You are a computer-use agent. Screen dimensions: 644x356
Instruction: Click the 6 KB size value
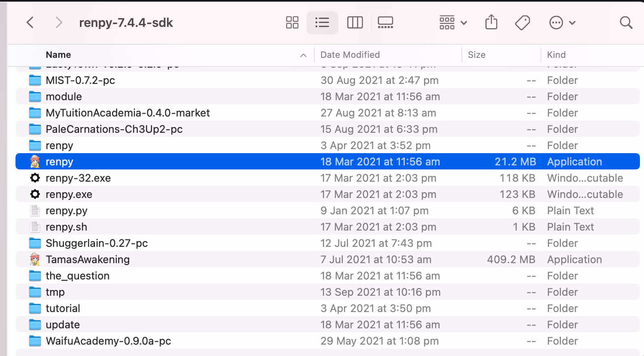[x=524, y=211]
